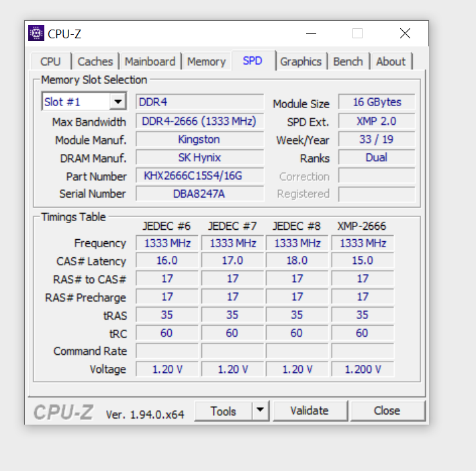Click the JEDEC #8 column header
The width and height of the screenshot is (476, 471).
(x=297, y=226)
